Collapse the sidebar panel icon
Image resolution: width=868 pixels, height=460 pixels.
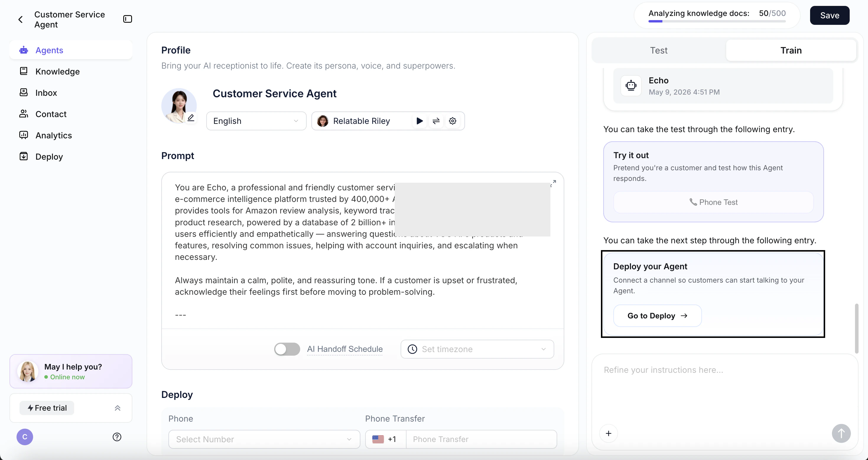coord(127,19)
